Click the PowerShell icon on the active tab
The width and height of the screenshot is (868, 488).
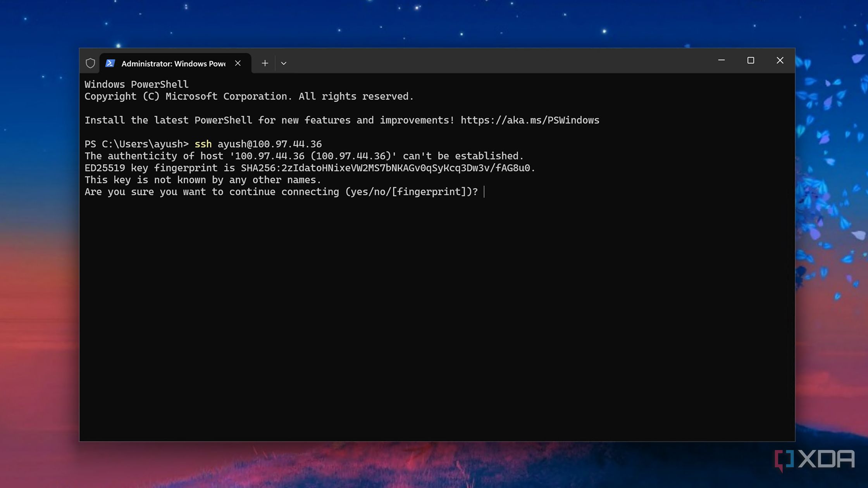(110, 63)
